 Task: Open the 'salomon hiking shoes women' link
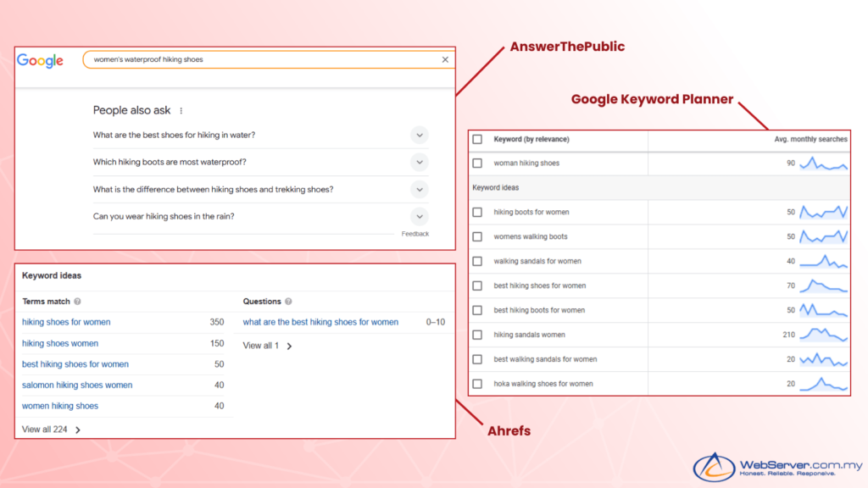pyautogui.click(x=77, y=385)
